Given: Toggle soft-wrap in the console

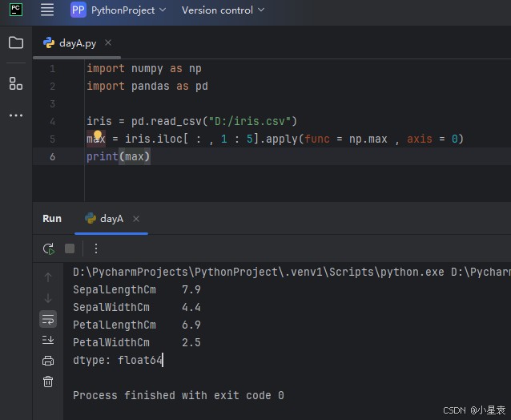Looking at the screenshot, I should (48, 319).
